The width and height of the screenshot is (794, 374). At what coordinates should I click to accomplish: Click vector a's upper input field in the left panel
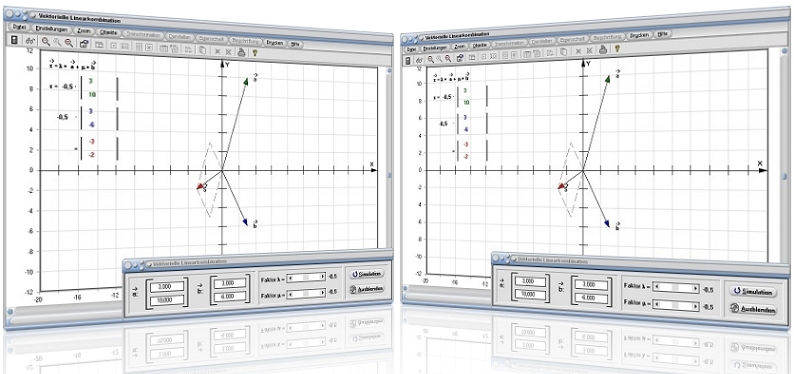(167, 286)
